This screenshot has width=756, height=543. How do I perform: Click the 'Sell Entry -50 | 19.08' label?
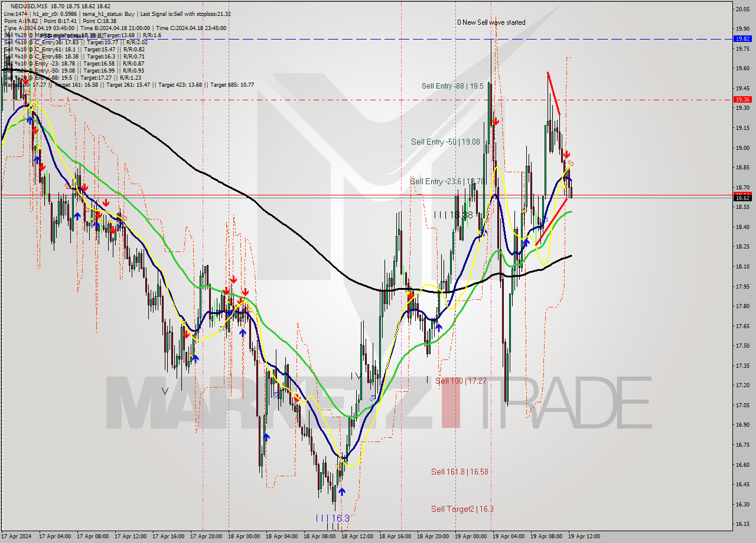(445, 142)
